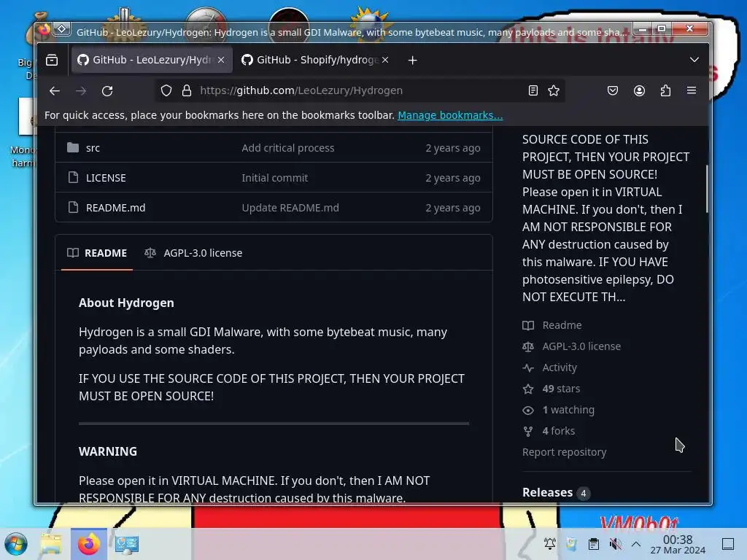
Task: Open the Activity sidebar link
Action: click(x=550, y=367)
